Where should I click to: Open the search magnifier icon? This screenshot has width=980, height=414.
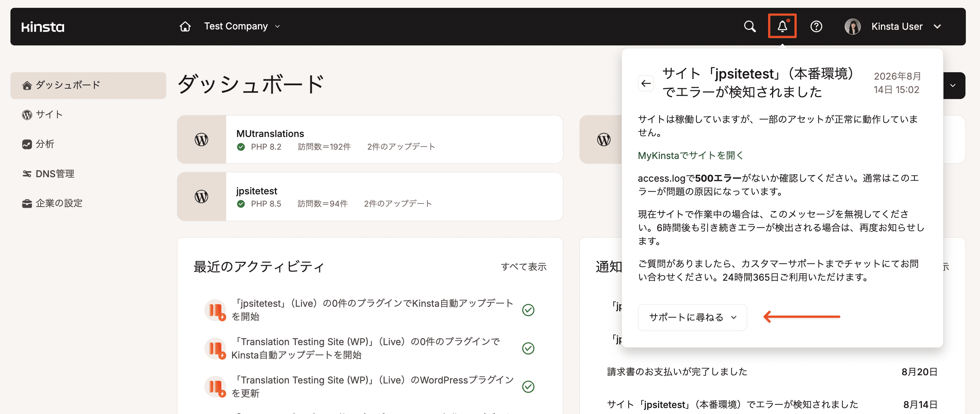point(749,26)
